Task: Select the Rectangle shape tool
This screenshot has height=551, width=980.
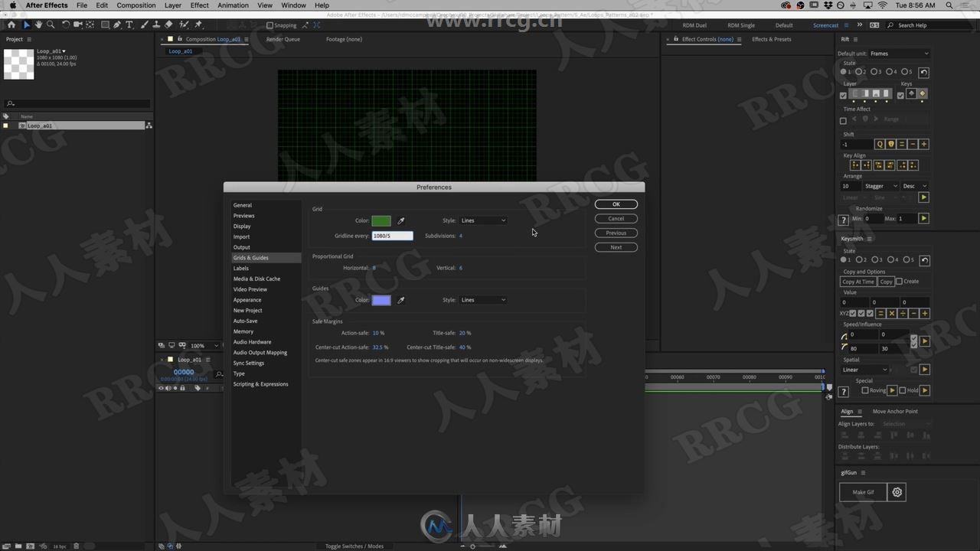Action: 105,24
